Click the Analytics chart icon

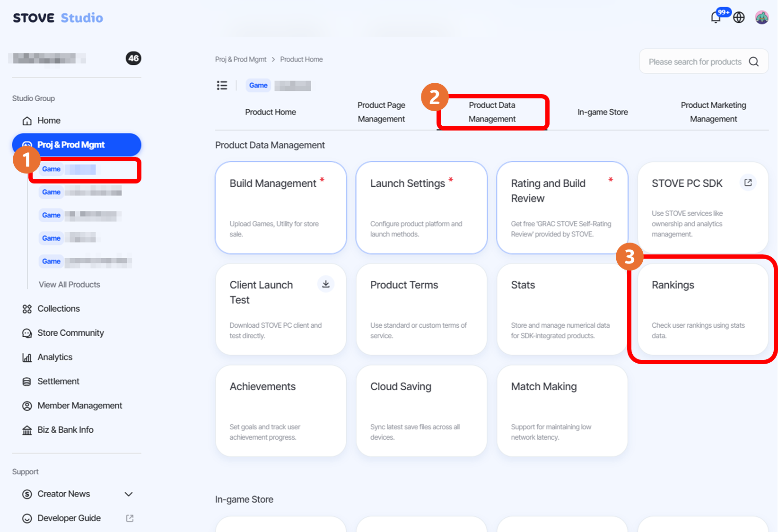(x=27, y=358)
